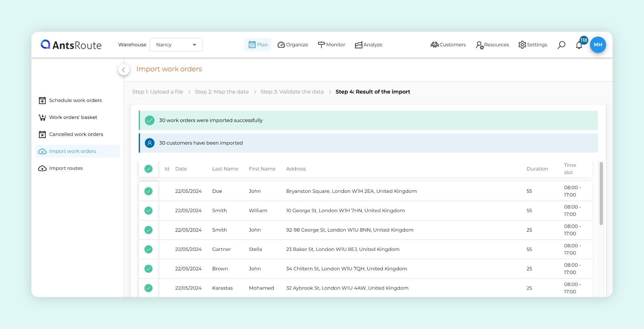The width and height of the screenshot is (644, 329).
Task: Click the Import routes cloud icon
Action: click(x=42, y=168)
